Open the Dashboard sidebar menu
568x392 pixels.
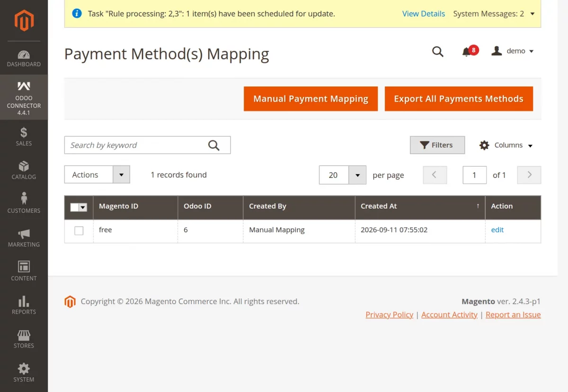(x=24, y=59)
